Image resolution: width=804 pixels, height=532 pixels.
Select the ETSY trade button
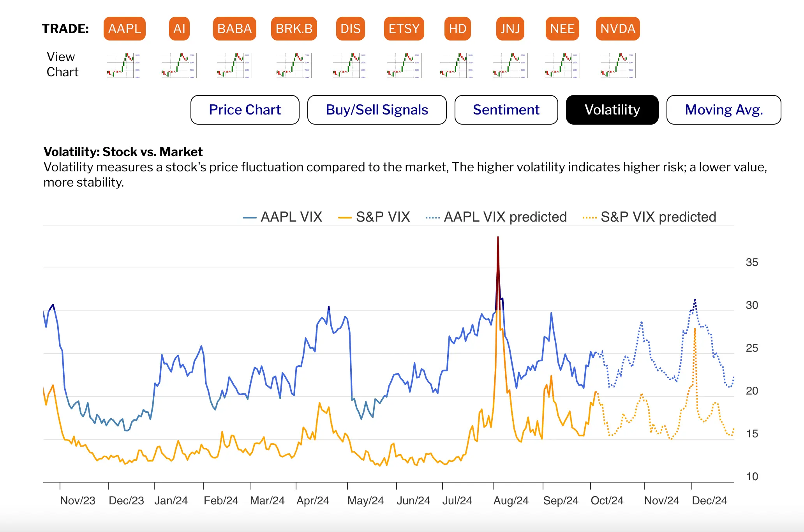[404, 29]
